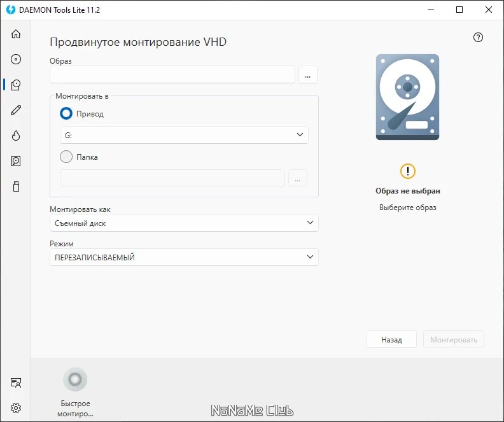Click the Назад button

pyautogui.click(x=391, y=339)
